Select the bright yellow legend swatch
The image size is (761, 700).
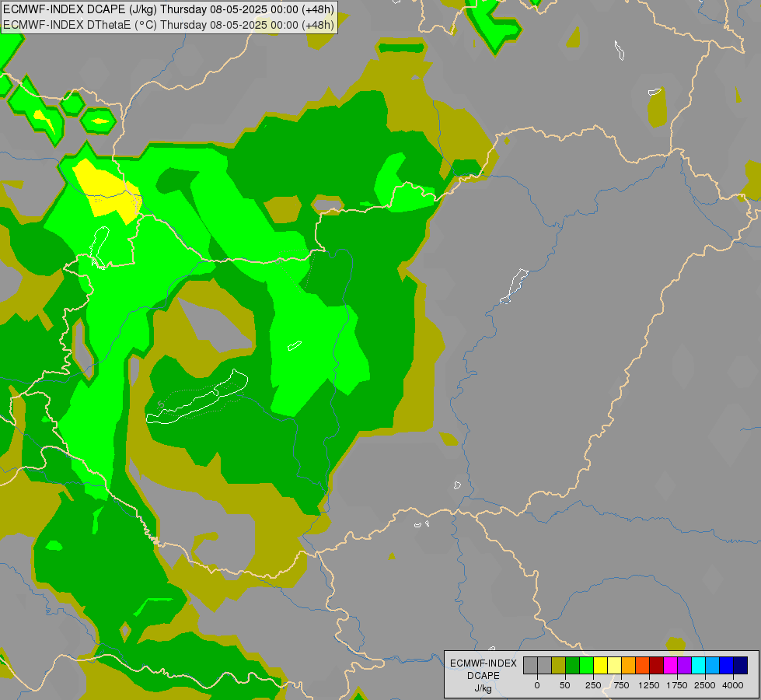[x=600, y=666]
